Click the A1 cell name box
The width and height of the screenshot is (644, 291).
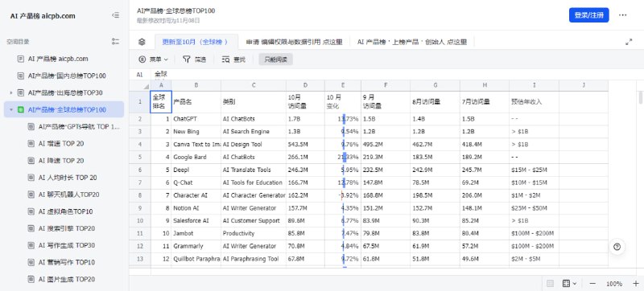click(x=139, y=75)
